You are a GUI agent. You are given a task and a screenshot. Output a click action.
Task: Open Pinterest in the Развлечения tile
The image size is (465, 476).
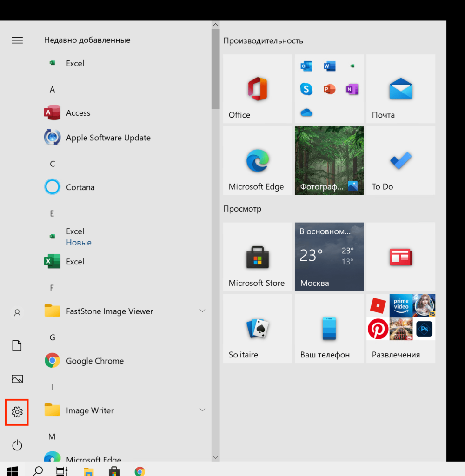click(x=378, y=329)
